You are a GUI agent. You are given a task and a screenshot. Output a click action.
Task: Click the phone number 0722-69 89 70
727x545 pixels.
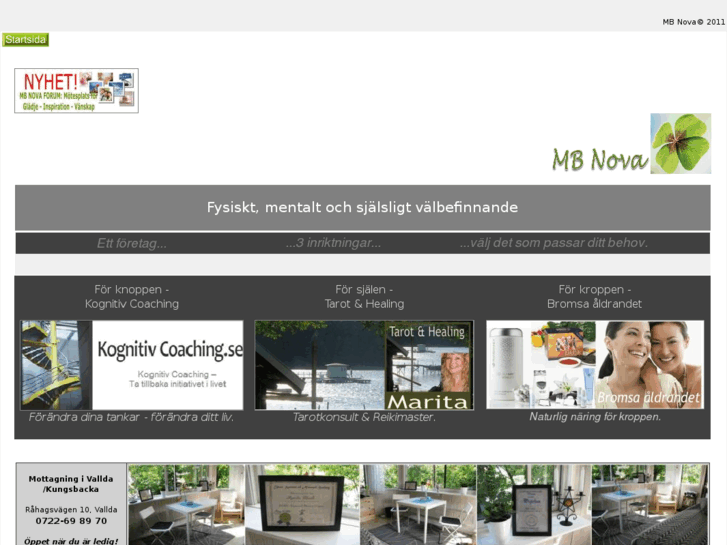71,521
